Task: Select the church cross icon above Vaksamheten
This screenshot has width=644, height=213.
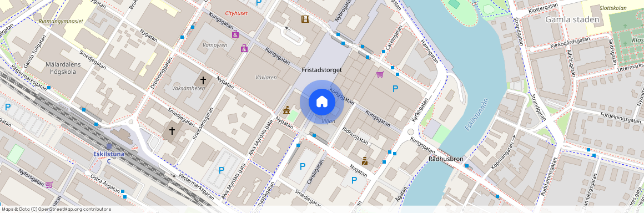Action: click(x=203, y=80)
